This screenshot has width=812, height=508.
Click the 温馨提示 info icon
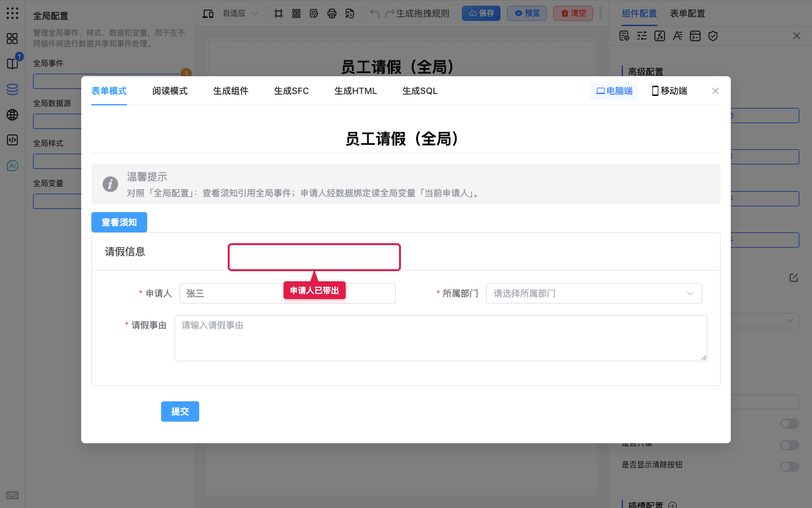click(x=110, y=184)
